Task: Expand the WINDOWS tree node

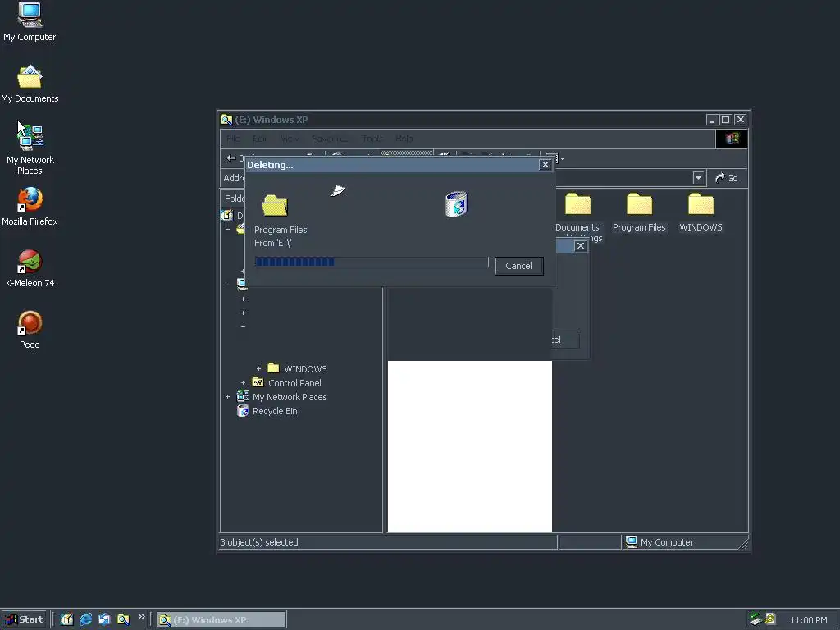Action: (258, 368)
